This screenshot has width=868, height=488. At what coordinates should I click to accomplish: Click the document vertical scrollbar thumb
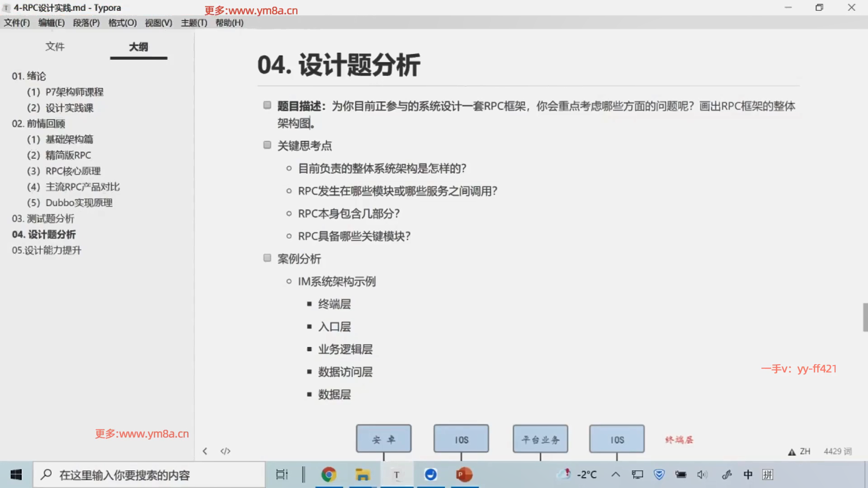(865, 318)
